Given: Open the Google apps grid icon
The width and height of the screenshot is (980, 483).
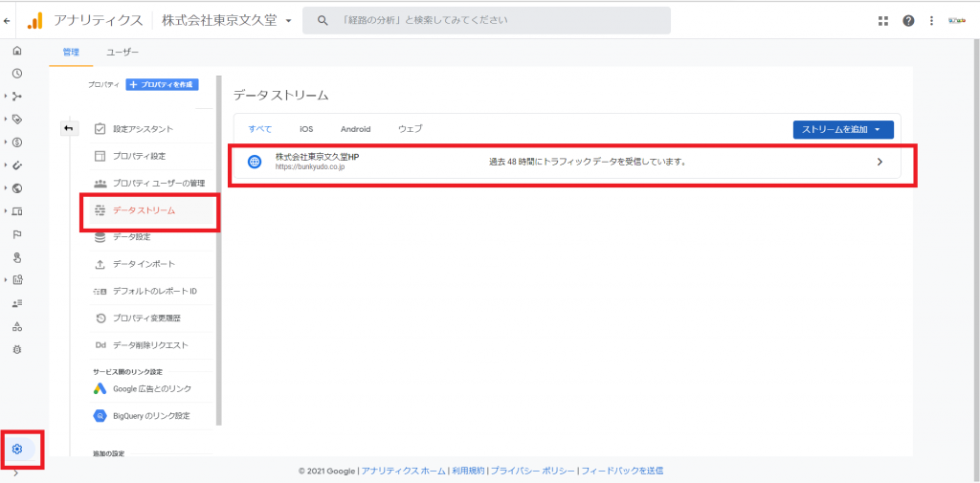Looking at the screenshot, I should pos(882,21).
